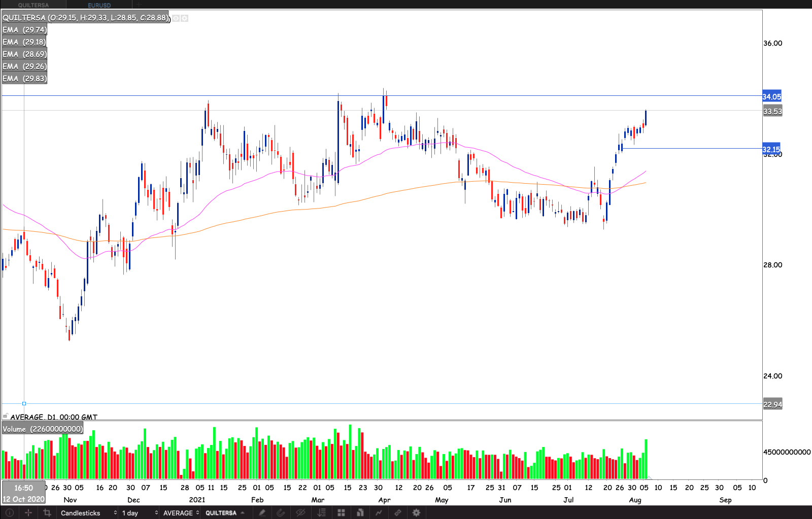Click the info icon in bottom toolbar
The image size is (812, 519).
pos(9,513)
